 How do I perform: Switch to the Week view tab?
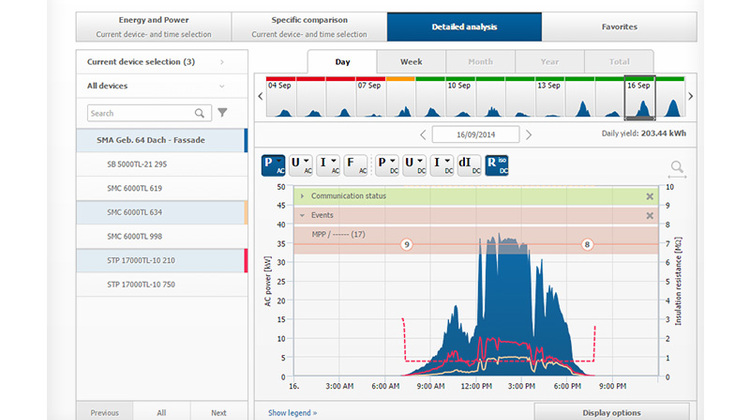coord(411,62)
